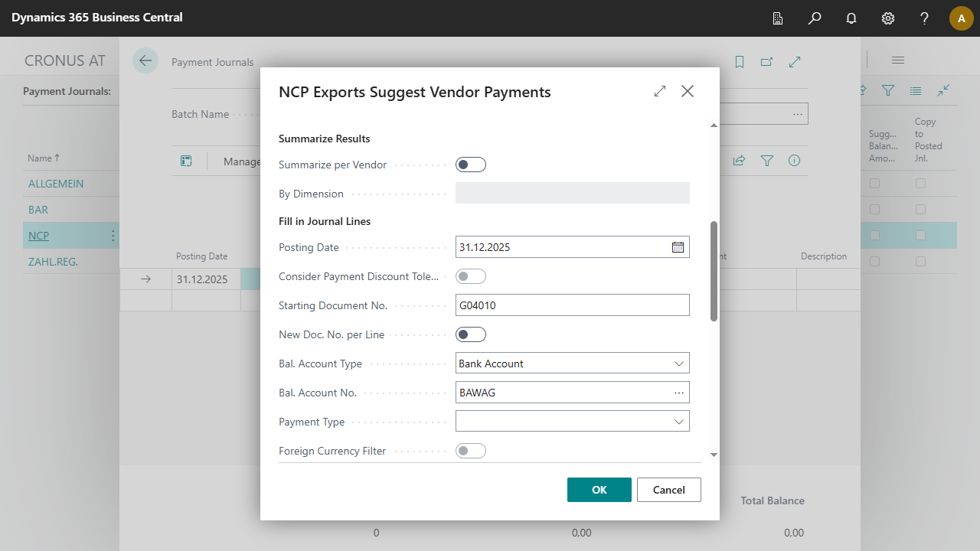Toggle Consider Payment Discount Tolerance switch
Viewport: 980px width, 551px height.
[471, 276]
